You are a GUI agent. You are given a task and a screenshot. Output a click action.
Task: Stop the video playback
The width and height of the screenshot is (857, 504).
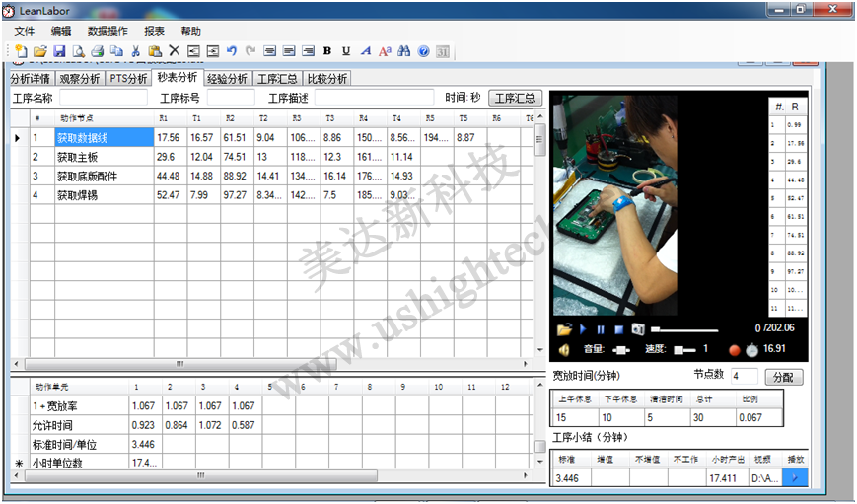(618, 329)
